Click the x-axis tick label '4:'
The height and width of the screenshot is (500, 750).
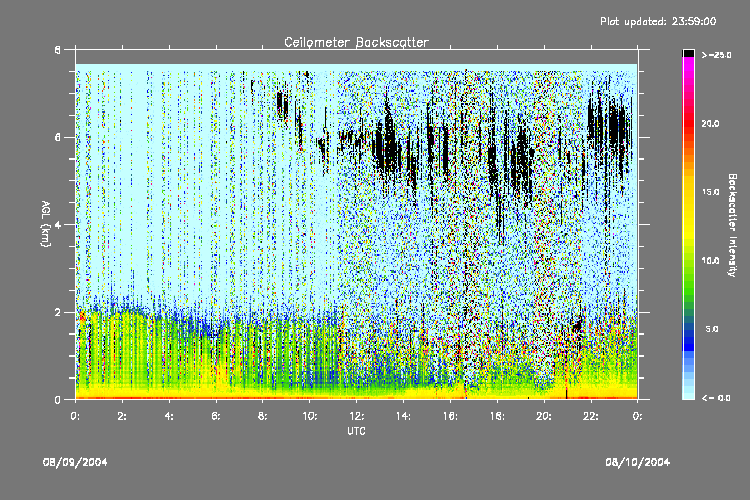169,416
